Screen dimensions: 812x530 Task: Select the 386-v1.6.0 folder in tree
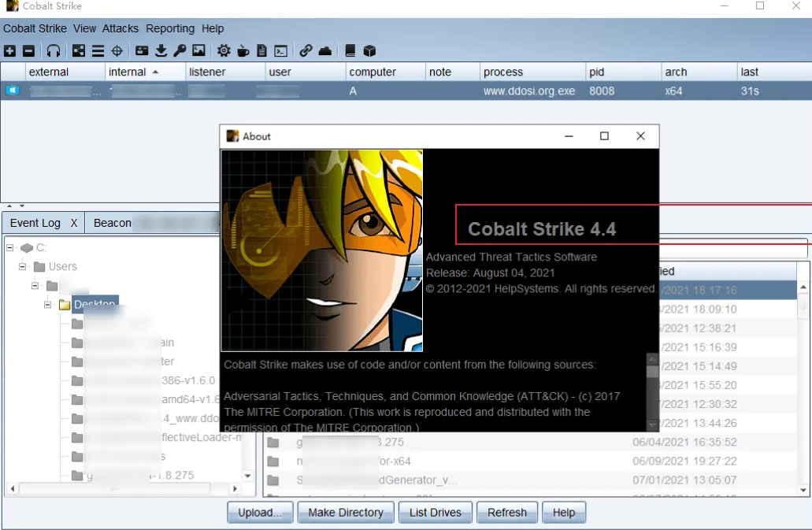coord(143,380)
